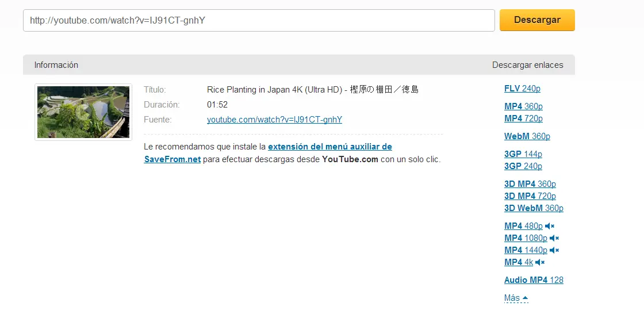The image size is (644, 318).
Task: Download the FLV 240p link
Action: click(x=523, y=89)
